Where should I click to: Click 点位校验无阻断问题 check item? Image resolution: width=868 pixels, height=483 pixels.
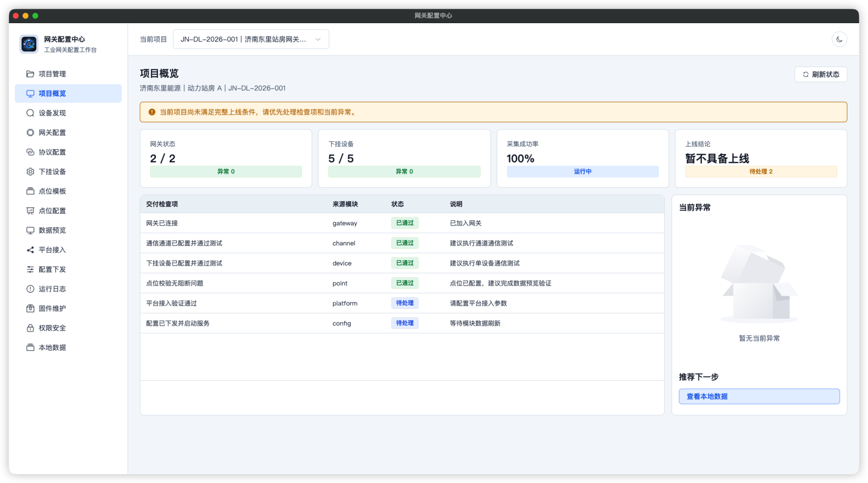pos(174,283)
